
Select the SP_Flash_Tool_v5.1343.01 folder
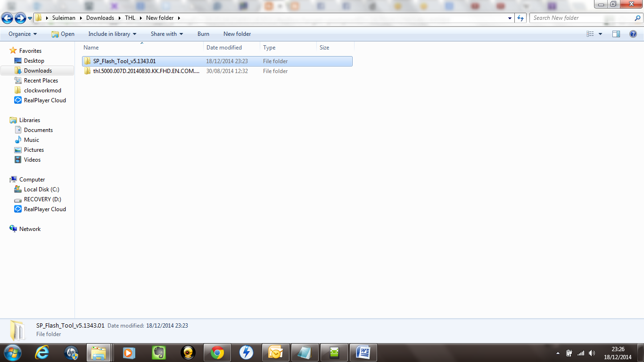[x=217, y=61]
